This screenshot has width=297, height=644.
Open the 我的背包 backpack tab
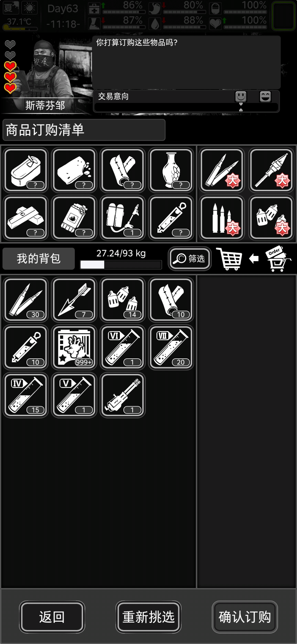point(38,259)
